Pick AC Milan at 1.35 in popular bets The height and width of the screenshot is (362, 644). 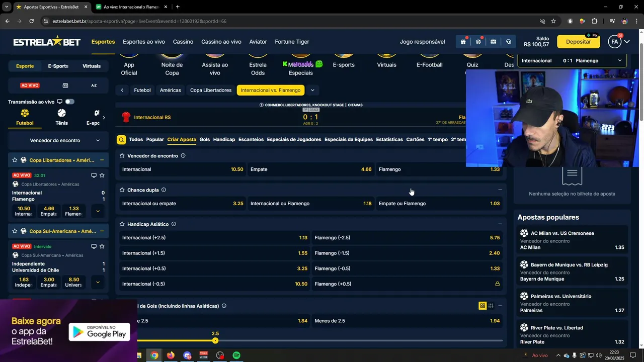(572, 240)
